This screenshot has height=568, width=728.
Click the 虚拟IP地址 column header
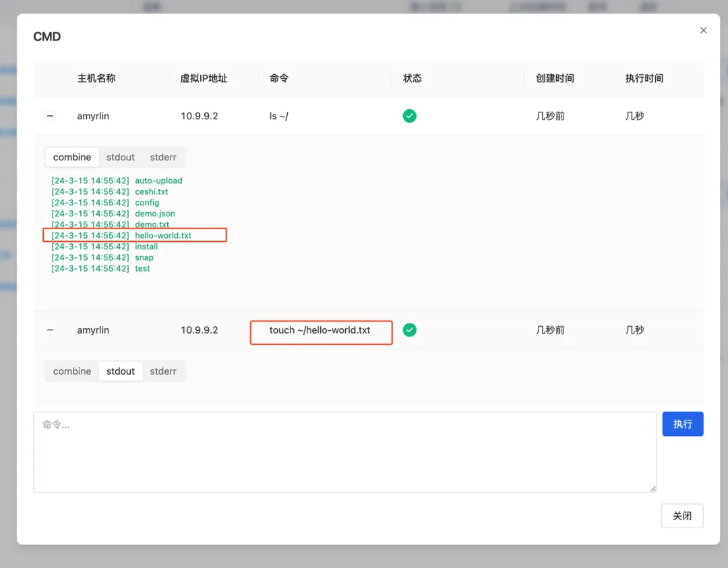point(204,78)
